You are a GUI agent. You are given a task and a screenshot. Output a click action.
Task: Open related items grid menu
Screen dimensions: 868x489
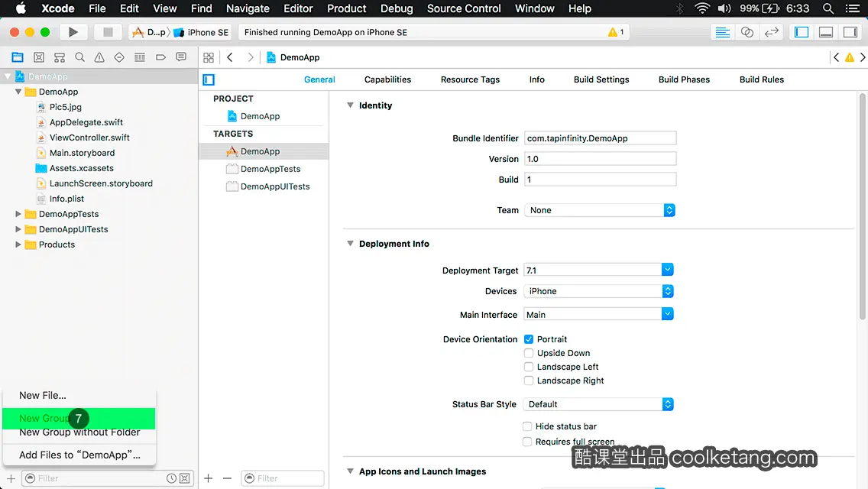[x=209, y=57]
